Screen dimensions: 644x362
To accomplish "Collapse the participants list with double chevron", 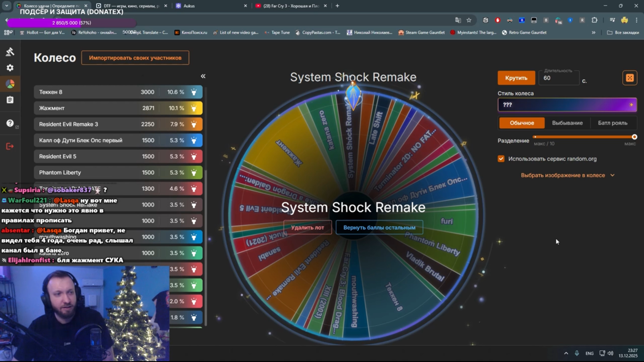I will (x=203, y=76).
